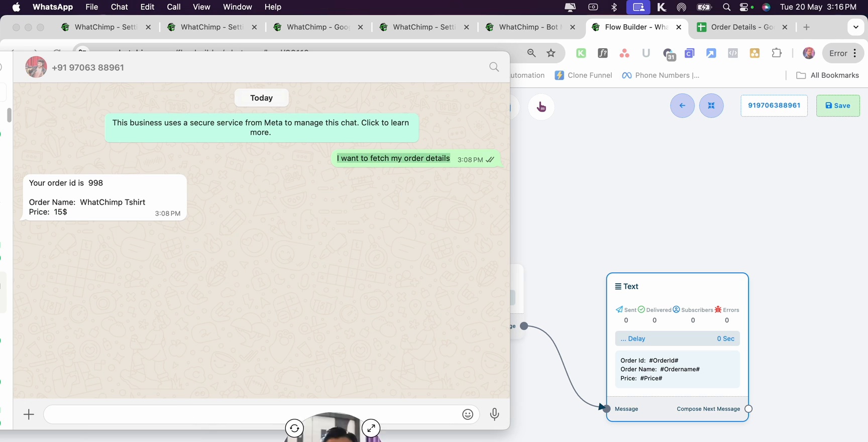Click the rotate icon on the video bubble
Screen dimensions: 868x442
294,428
